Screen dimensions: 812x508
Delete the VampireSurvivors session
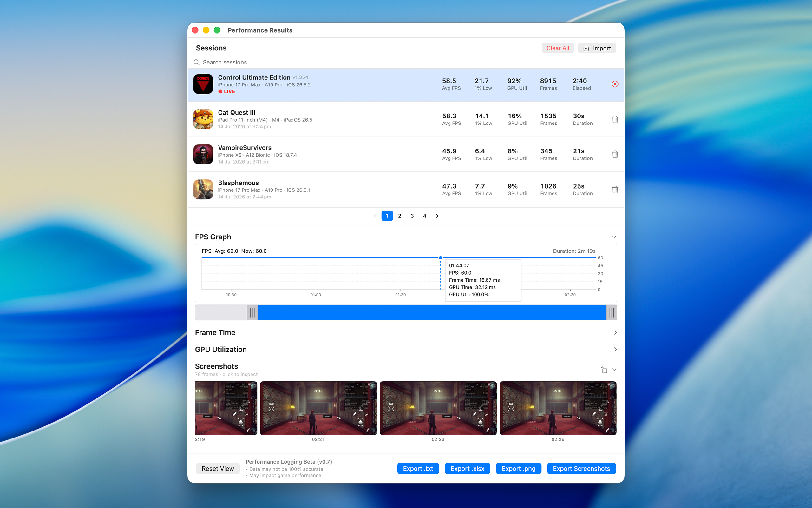coord(615,154)
